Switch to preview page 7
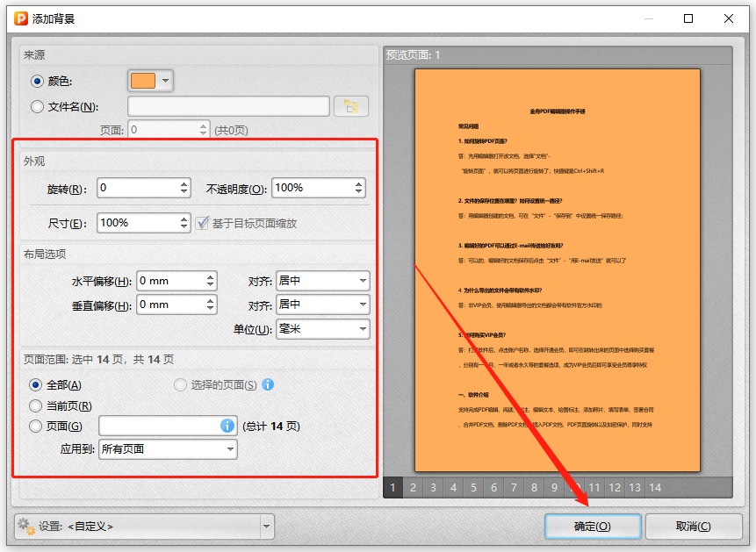756x552 pixels. [515, 487]
